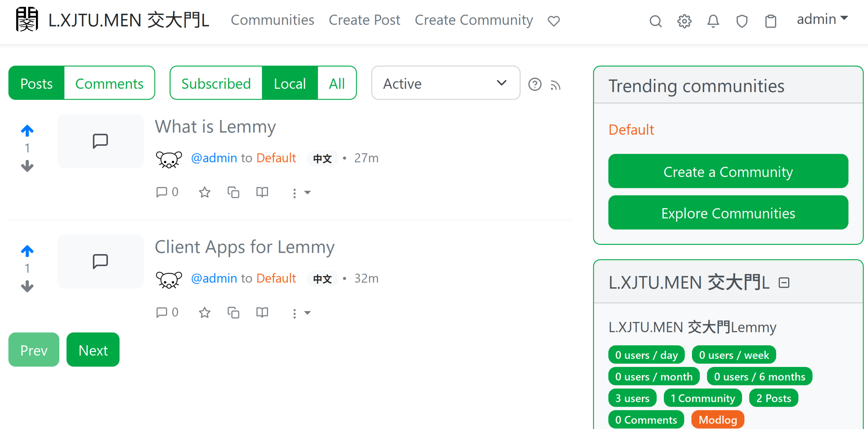The image size is (868, 429).
Task: Open notifications bell icon
Action: (713, 21)
